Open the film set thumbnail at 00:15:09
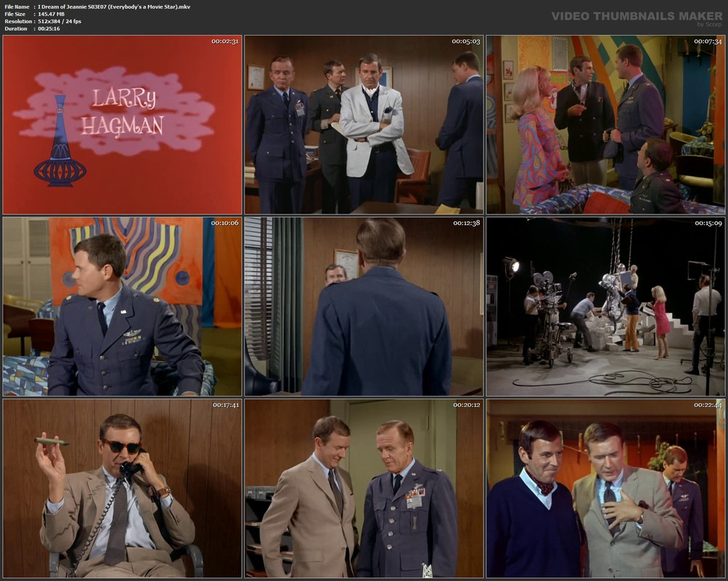 click(x=605, y=306)
